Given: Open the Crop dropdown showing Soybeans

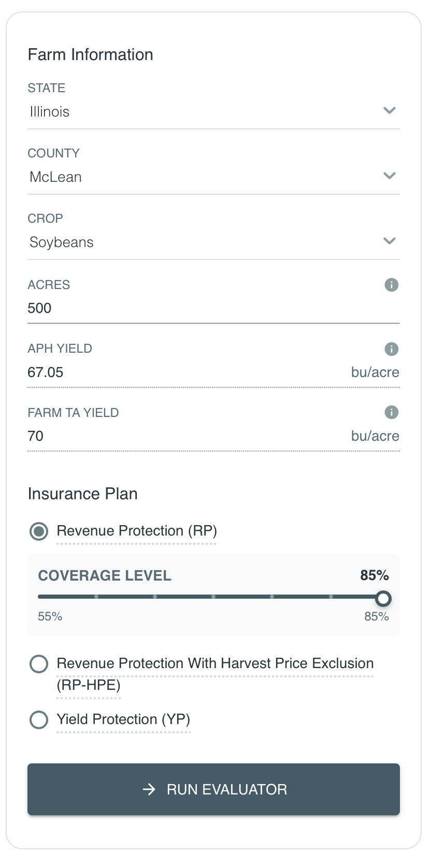Looking at the screenshot, I should 213,242.
